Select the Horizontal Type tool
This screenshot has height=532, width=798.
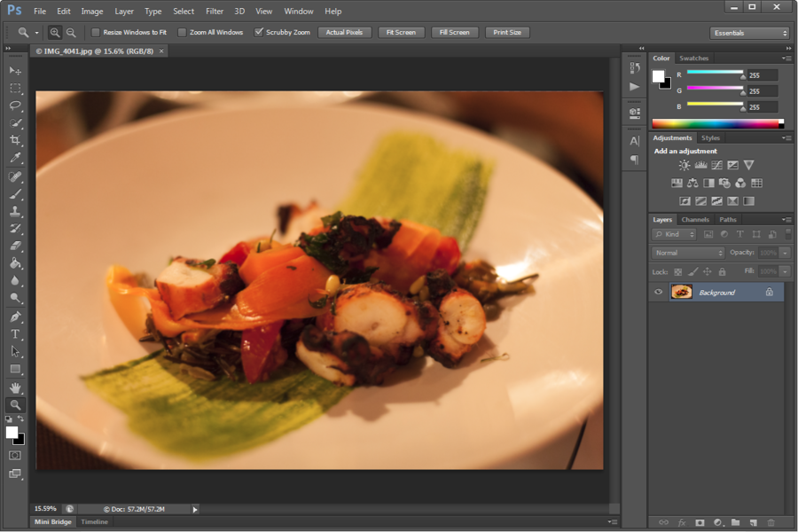pyautogui.click(x=15, y=334)
